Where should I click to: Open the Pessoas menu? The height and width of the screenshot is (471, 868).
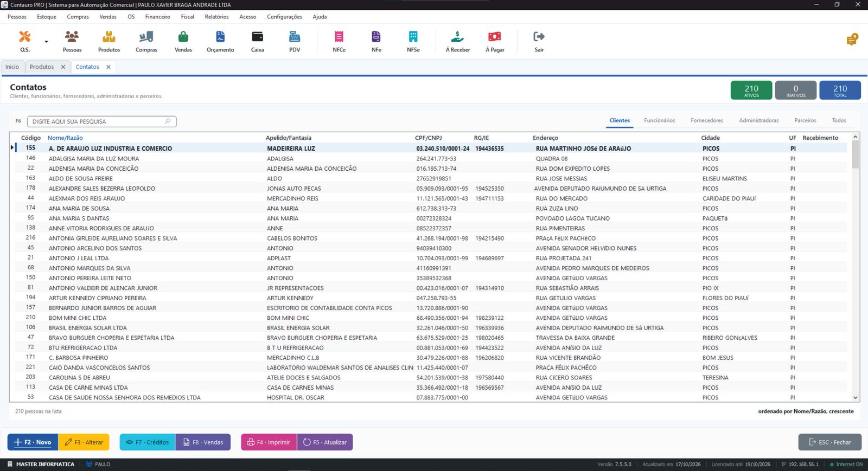tap(17, 17)
